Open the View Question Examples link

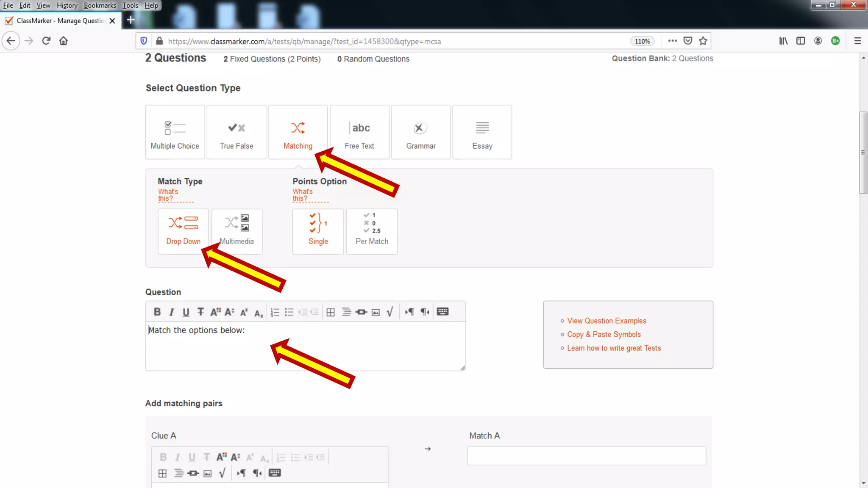pyautogui.click(x=606, y=321)
